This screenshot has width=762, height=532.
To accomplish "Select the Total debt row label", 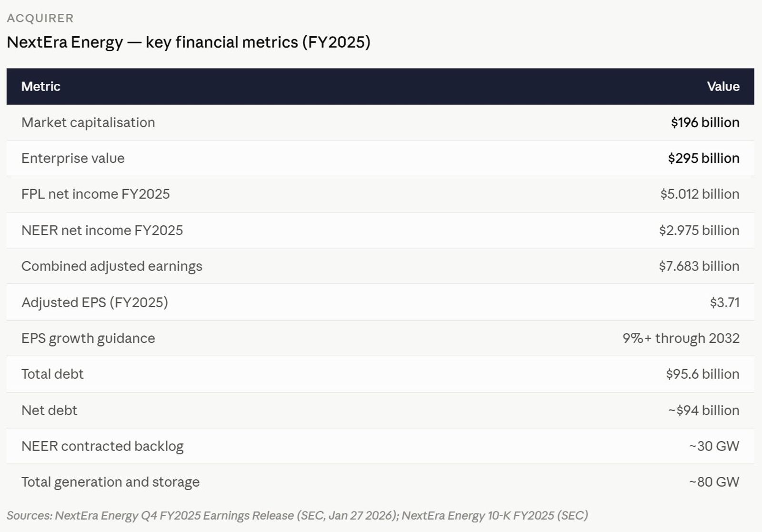I will [52, 374].
